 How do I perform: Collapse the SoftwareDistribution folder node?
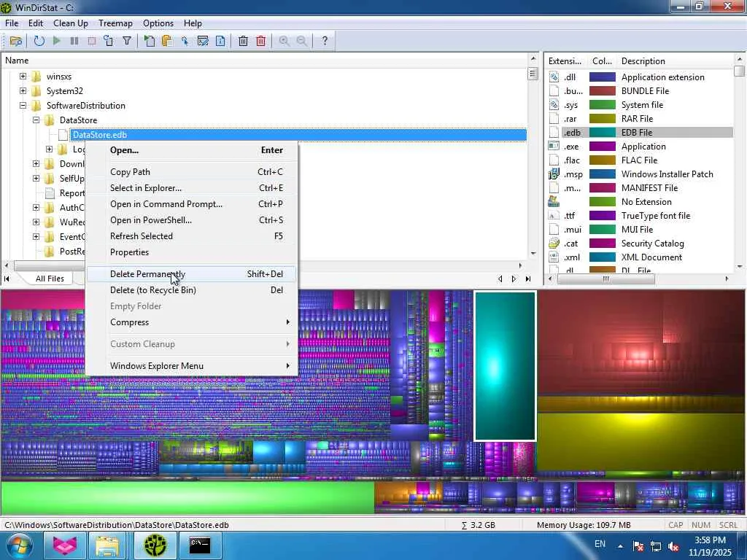23,106
